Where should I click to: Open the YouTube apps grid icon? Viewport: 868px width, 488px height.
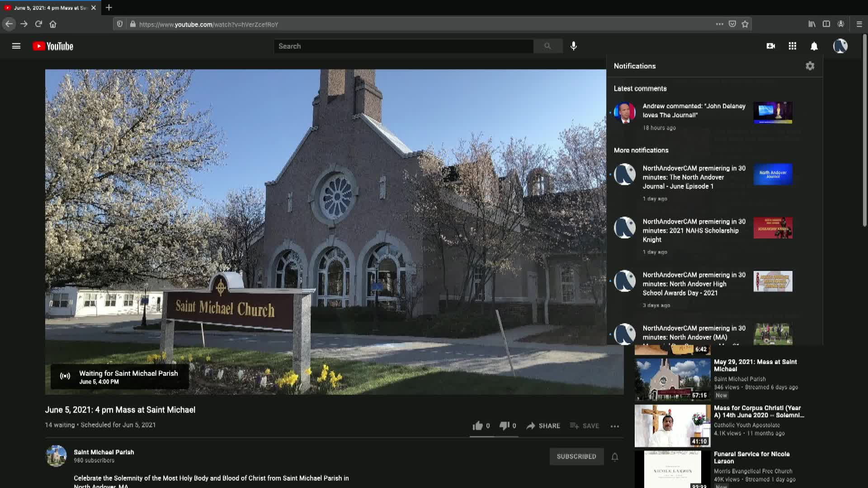pyautogui.click(x=793, y=46)
